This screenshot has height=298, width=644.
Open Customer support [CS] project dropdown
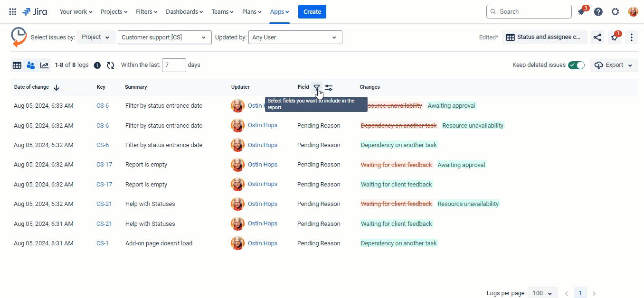164,37
